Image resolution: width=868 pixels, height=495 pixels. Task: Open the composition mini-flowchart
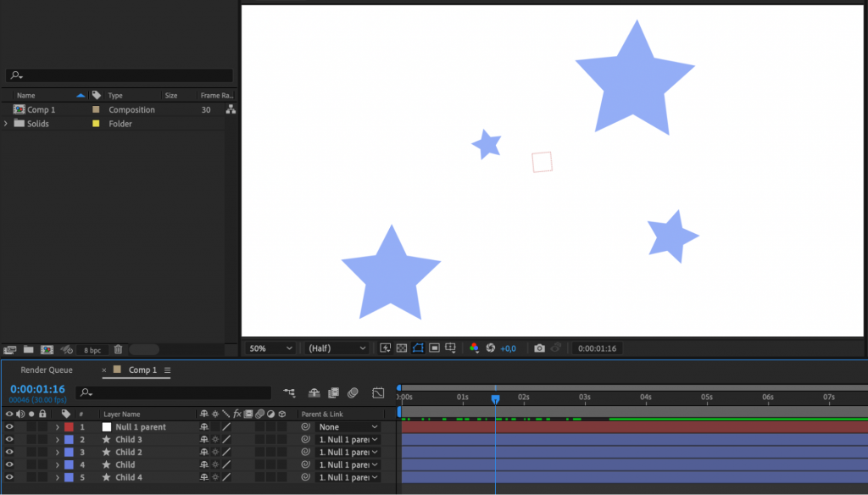point(289,392)
